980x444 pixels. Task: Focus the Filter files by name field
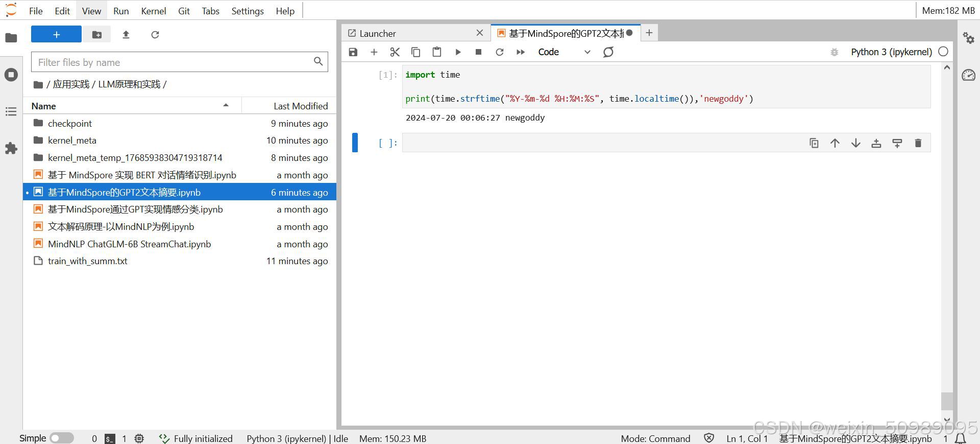pos(179,62)
